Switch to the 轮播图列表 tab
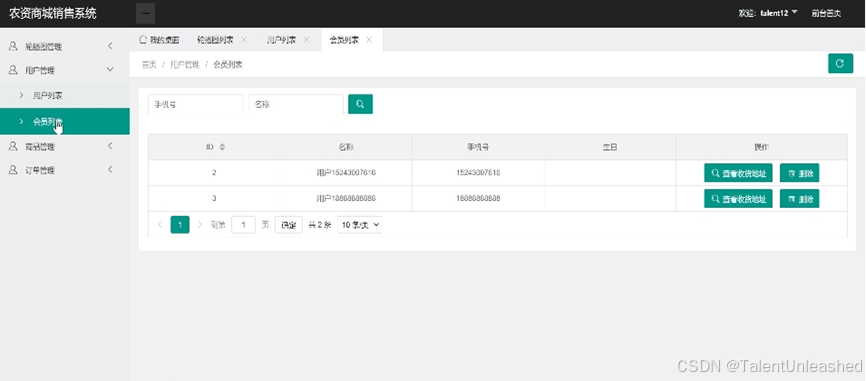The image size is (866, 381). (215, 40)
